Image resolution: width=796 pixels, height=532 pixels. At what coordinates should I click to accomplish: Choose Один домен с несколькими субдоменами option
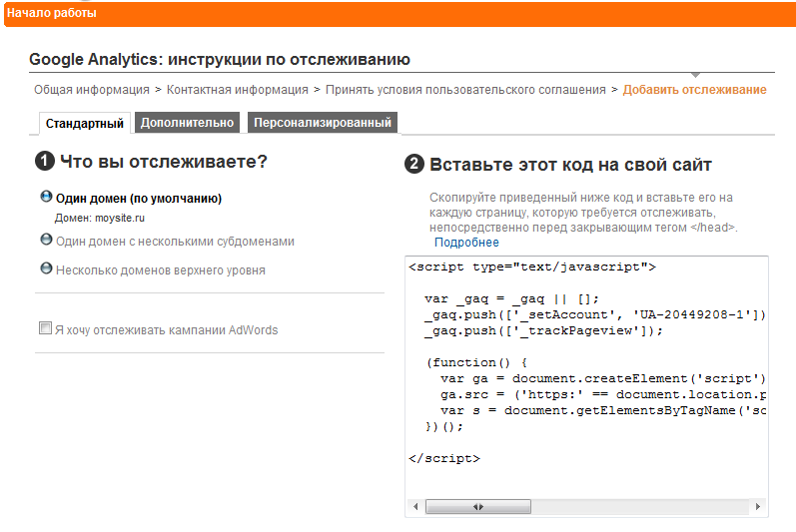coord(46,241)
